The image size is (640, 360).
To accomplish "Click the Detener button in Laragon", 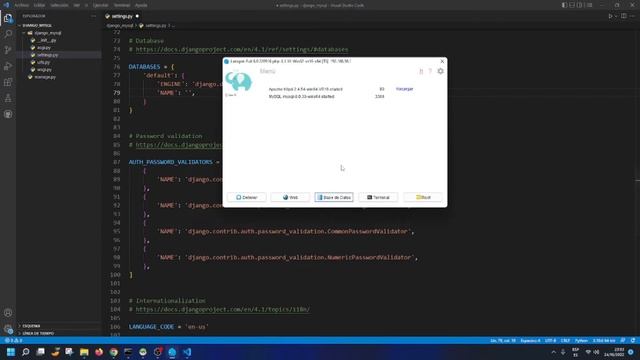I will point(247,197).
